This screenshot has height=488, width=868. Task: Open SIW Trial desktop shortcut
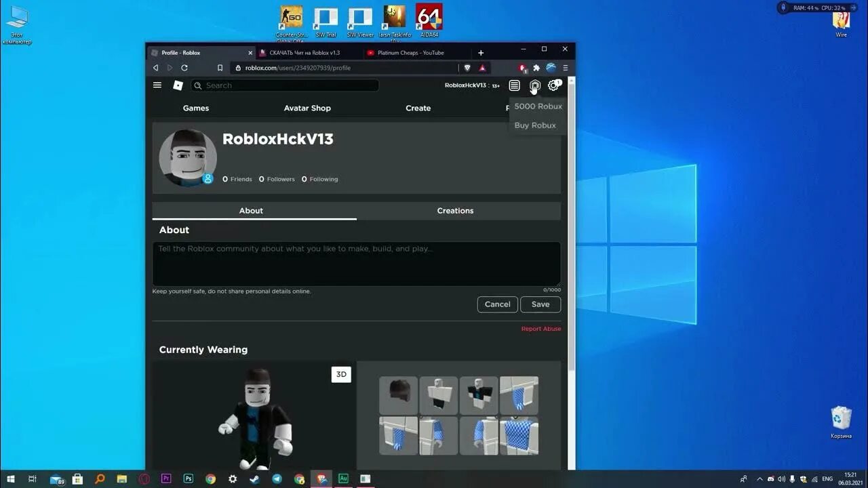click(326, 22)
